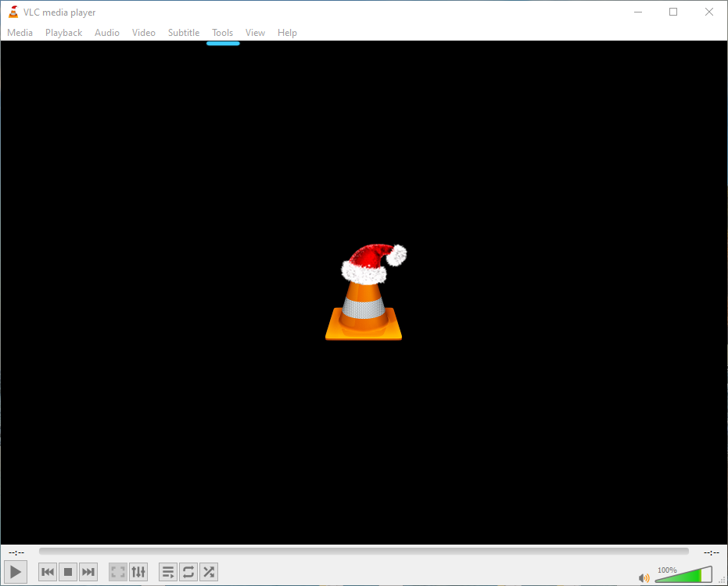Open the Playback menu
Screen dimensions: 728x586
pyautogui.click(x=63, y=33)
